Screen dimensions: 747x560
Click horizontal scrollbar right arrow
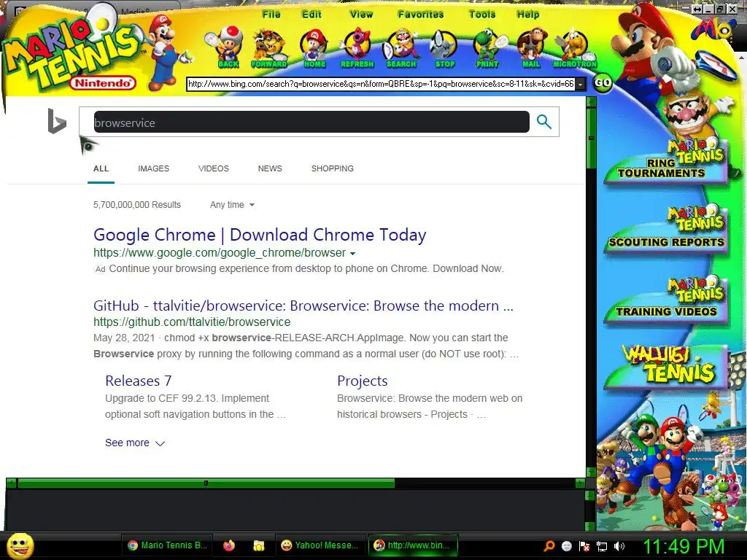580,483
